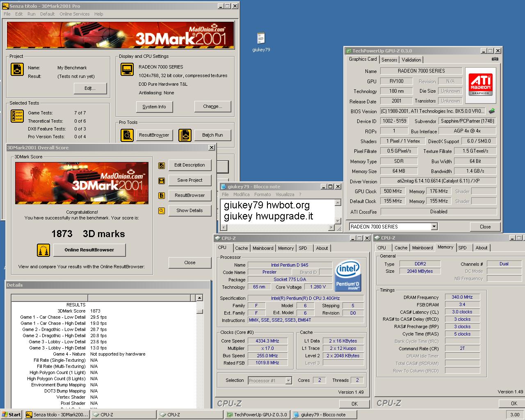Viewport: 525px width, 420px height.
Task: Click the Online ResultBrowser button
Action: [x=89, y=250]
